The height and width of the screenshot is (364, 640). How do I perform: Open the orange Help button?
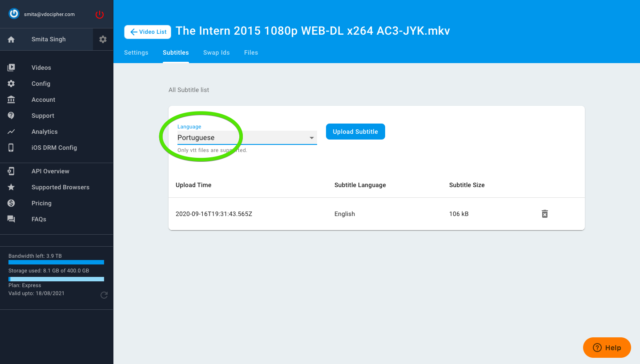tap(607, 348)
